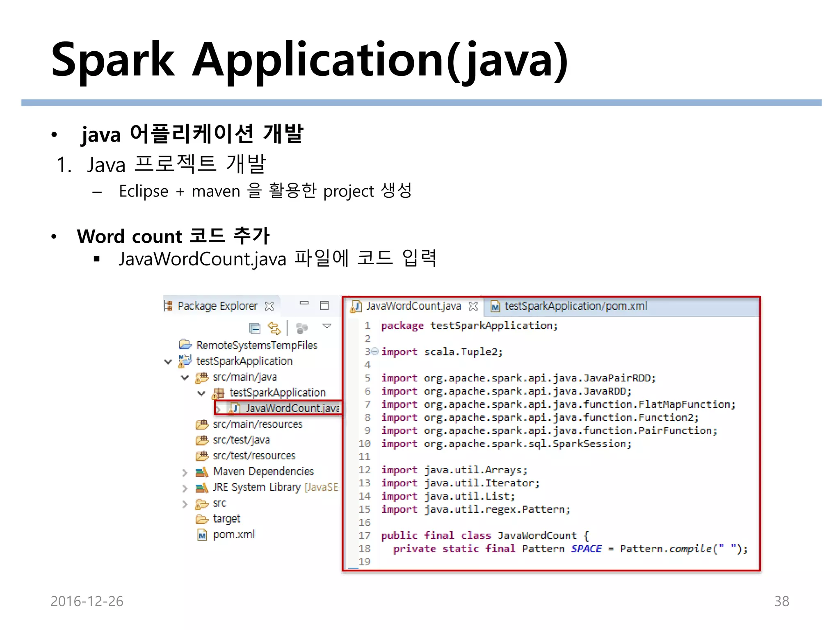Select the JavaWordCount.java editor tab
The width and height of the screenshot is (840, 630).
click(x=413, y=306)
